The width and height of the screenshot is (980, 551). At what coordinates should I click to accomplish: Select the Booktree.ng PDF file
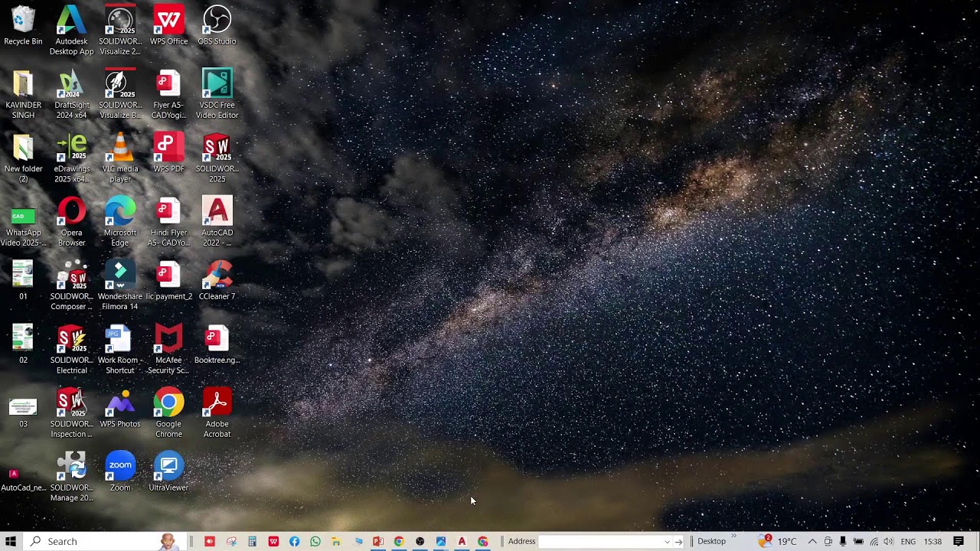point(217,344)
